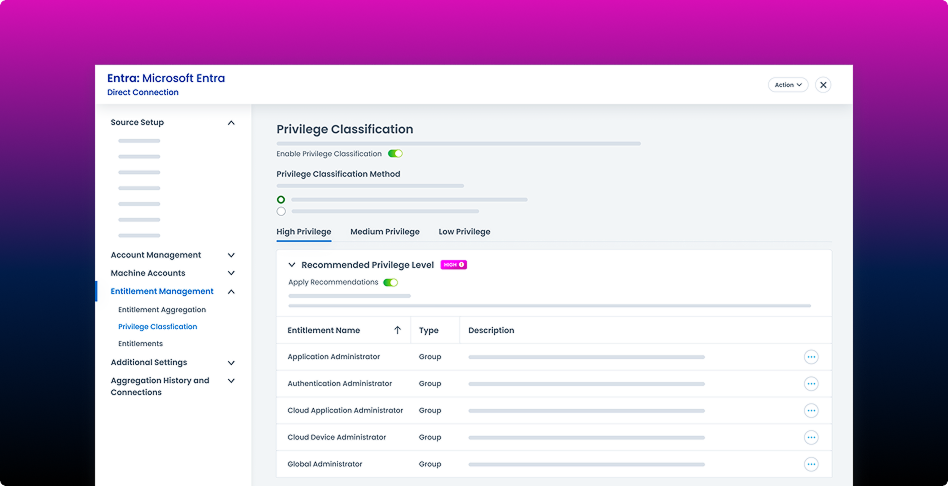Click the Entra: Microsoft Entra title
The image size is (948, 486).
point(166,78)
